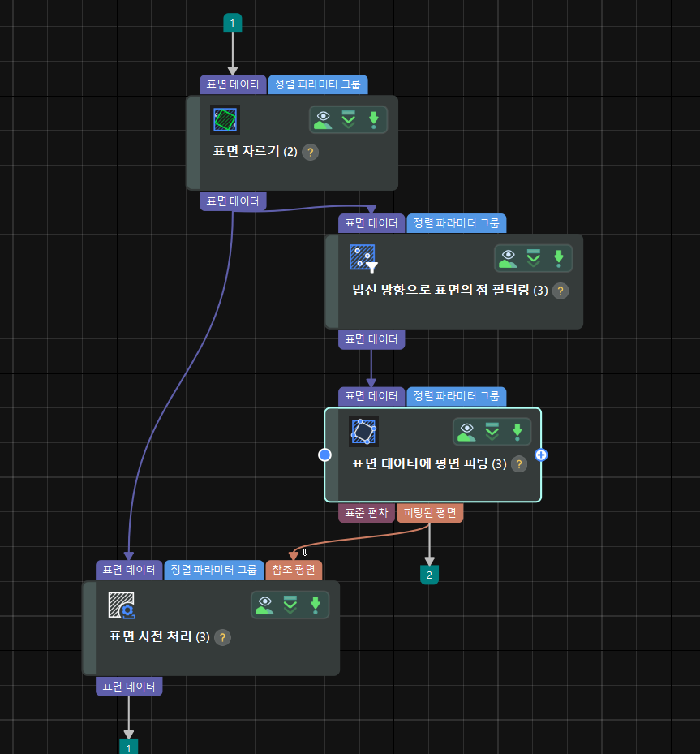Image resolution: width=700 pixels, height=754 pixels.
Task: Click blue circle handle left of 평면 피팅 step
Action: (324, 455)
